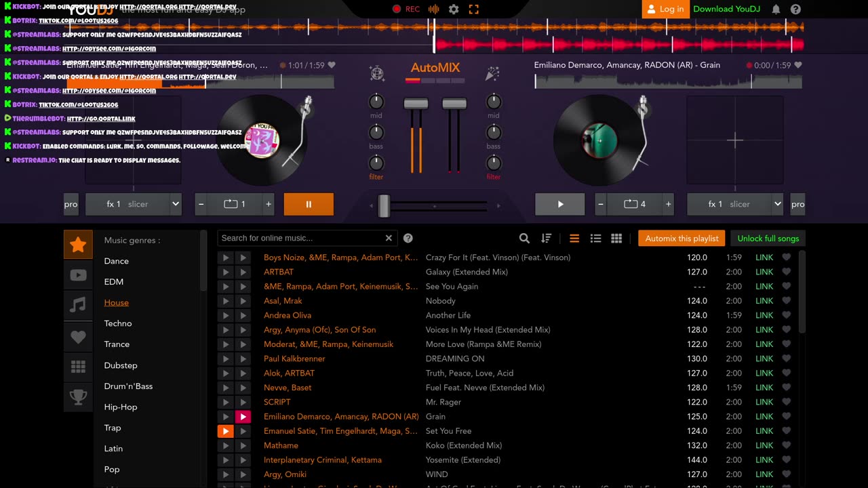
Task: Increase the left deck loop length
Action: click(x=269, y=204)
